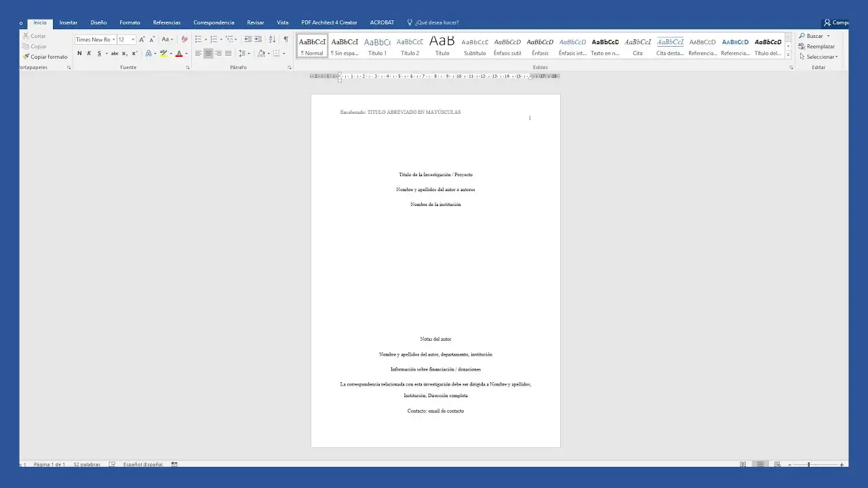Screen dimensions: 868x488
Task: Open Párrafo dialog launcher
Action: coord(290,68)
